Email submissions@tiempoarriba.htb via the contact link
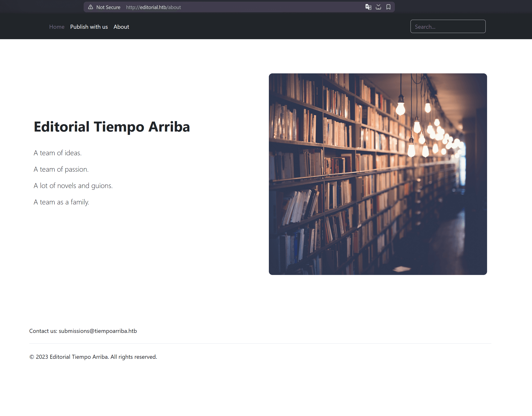The image size is (532, 416). [97, 331]
